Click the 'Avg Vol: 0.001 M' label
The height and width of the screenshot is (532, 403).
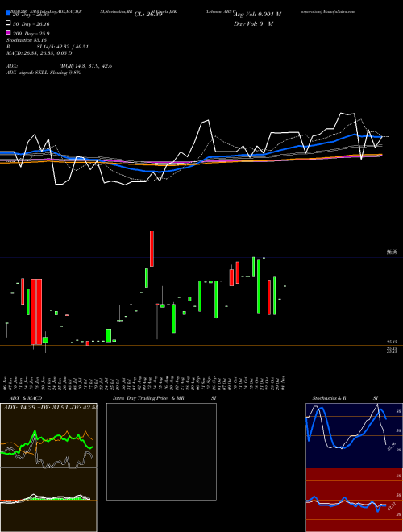pyautogui.click(x=257, y=15)
